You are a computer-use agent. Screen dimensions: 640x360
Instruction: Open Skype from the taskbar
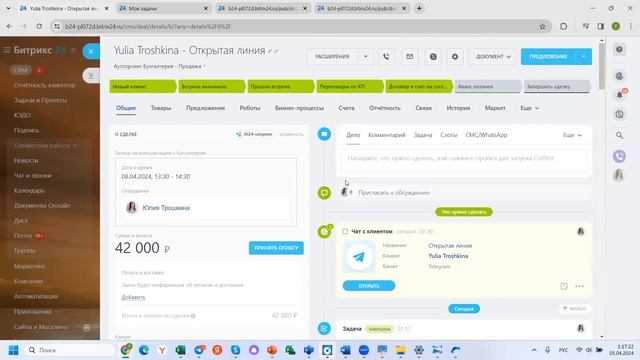pyautogui.click(x=236, y=350)
